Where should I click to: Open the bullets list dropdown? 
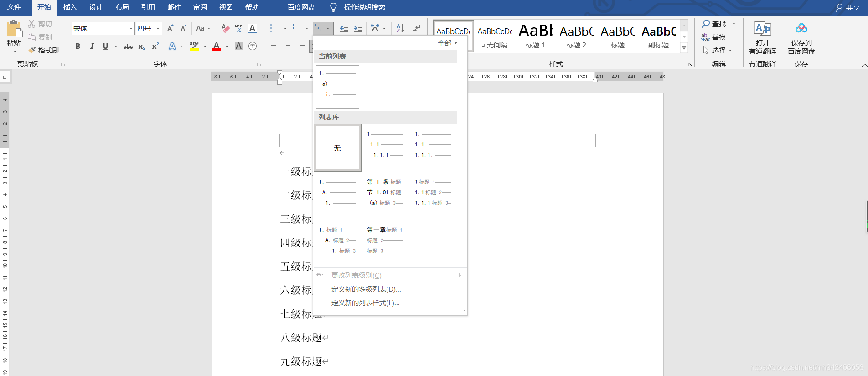pos(285,28)
